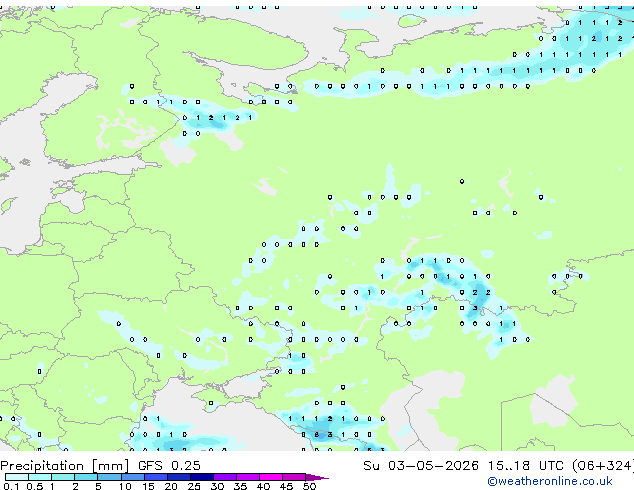
Task: Click the '0.1' legend scale value
Action: (x=11, y=486)
